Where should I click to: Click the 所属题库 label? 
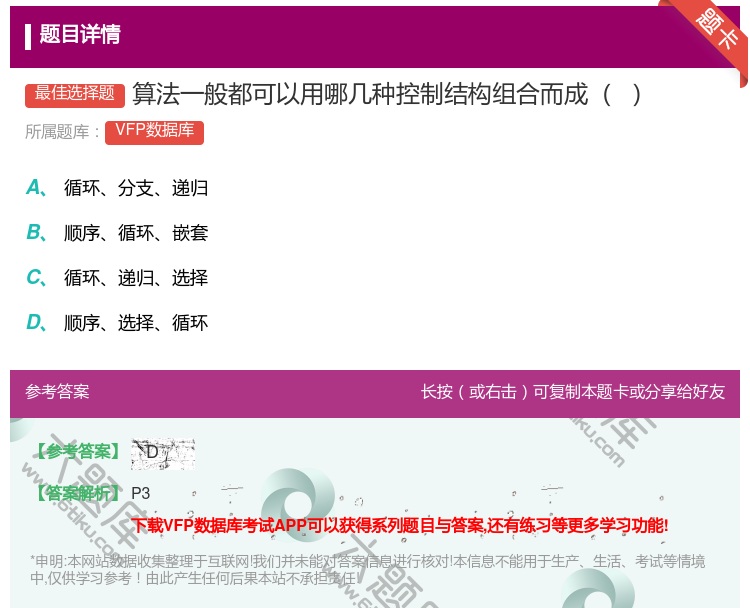click(62, 132)
